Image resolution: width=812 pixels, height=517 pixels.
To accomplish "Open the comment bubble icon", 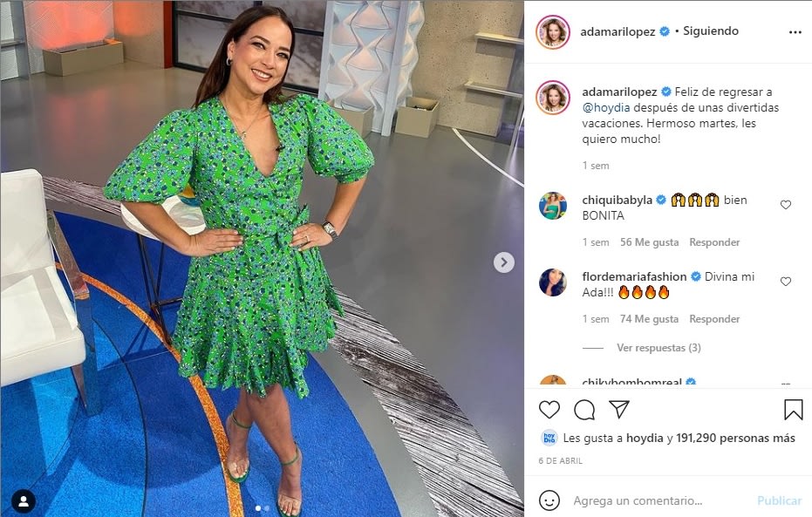I will pos(584,410).
